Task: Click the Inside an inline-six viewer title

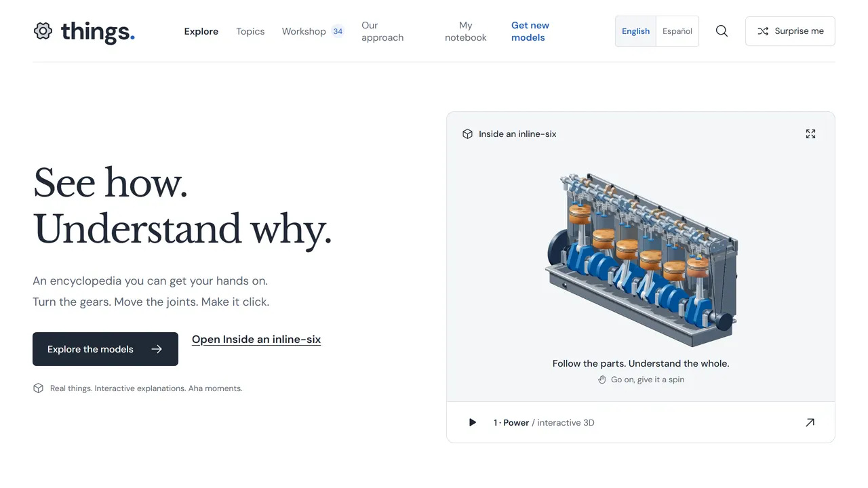Action: pyautogui.click(x=517, y=134)
